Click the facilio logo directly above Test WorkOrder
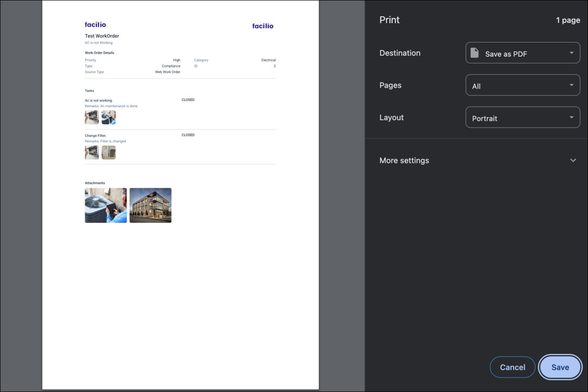 coord(95,25)
